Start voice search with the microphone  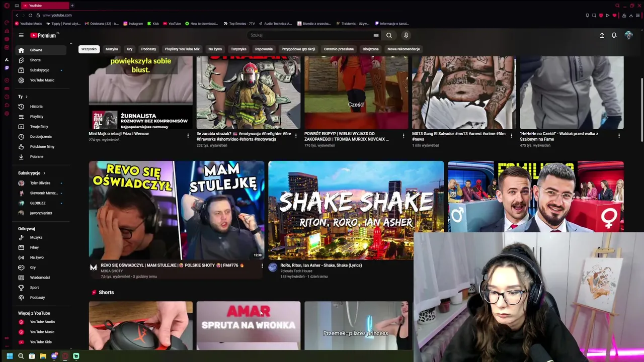[406, 35]
